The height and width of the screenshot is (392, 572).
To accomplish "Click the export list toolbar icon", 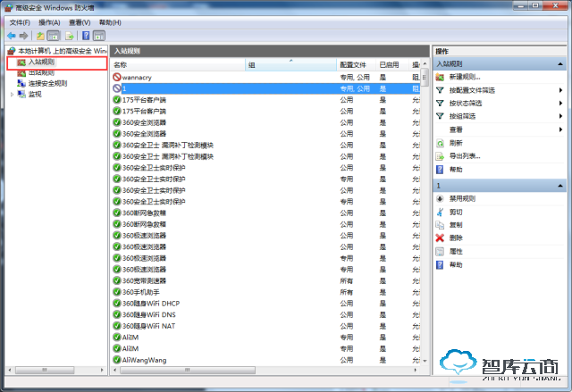I will (x=70, y=36).
